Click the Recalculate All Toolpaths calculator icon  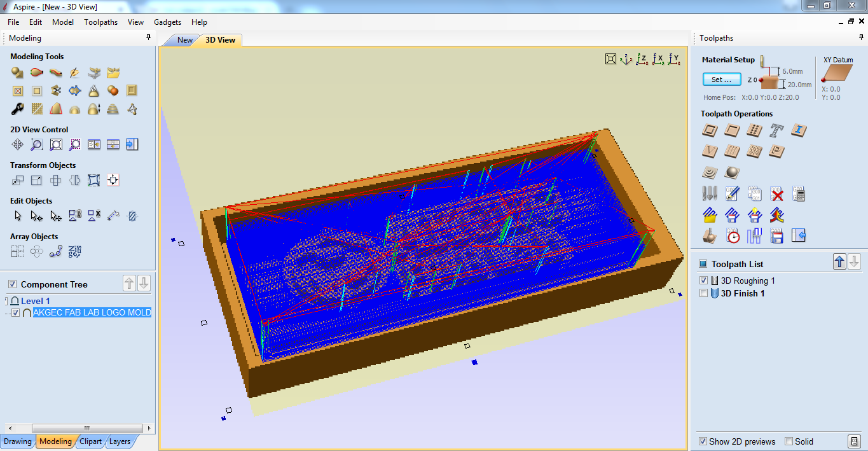(x=799, y=193)
